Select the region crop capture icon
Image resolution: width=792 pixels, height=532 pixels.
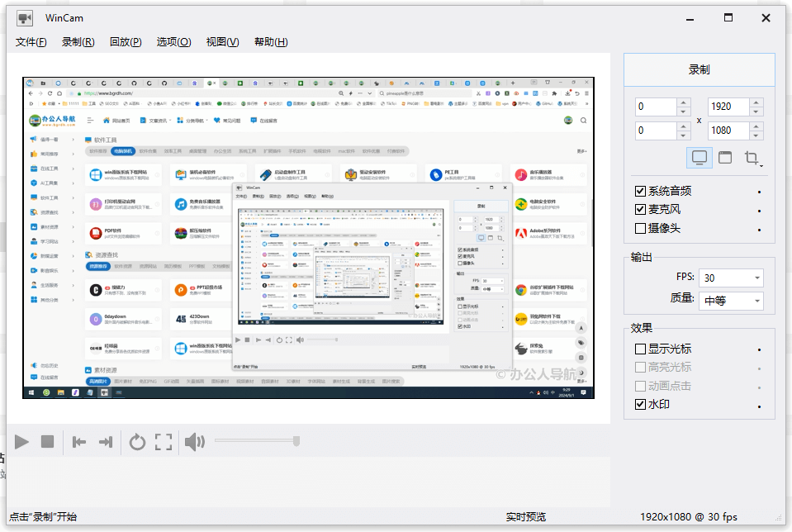(751, 157)
